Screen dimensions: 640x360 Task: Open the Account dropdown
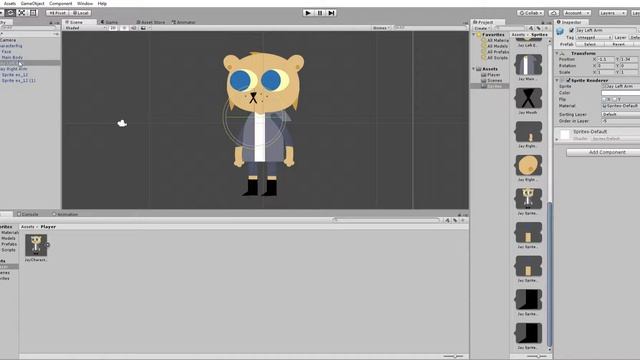(x=576, y=13)
